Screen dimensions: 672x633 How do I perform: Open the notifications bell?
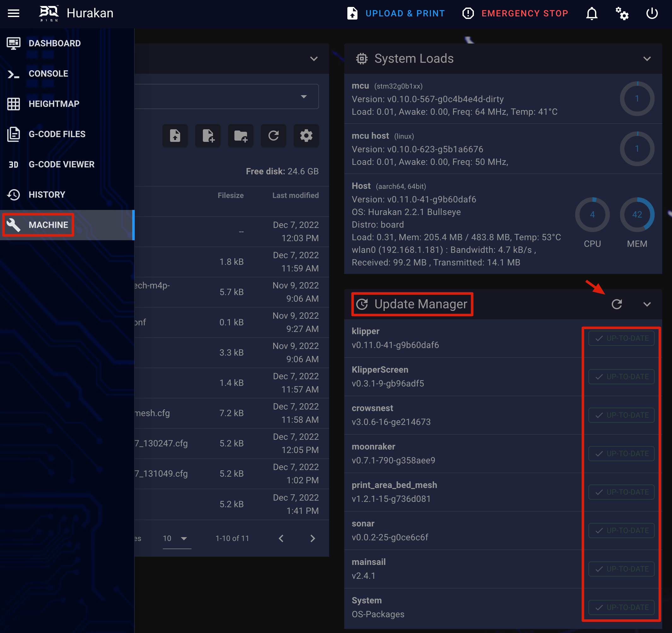[592, 14]
